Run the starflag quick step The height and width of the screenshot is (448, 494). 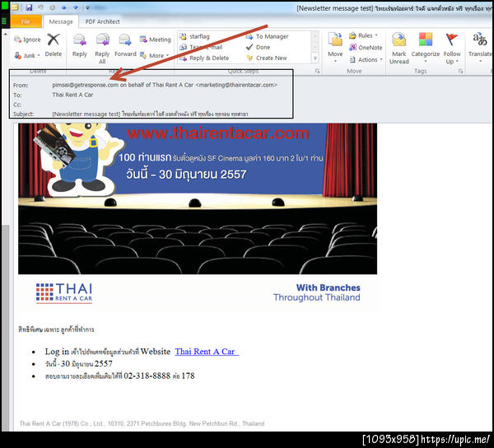tap(194, 36)
